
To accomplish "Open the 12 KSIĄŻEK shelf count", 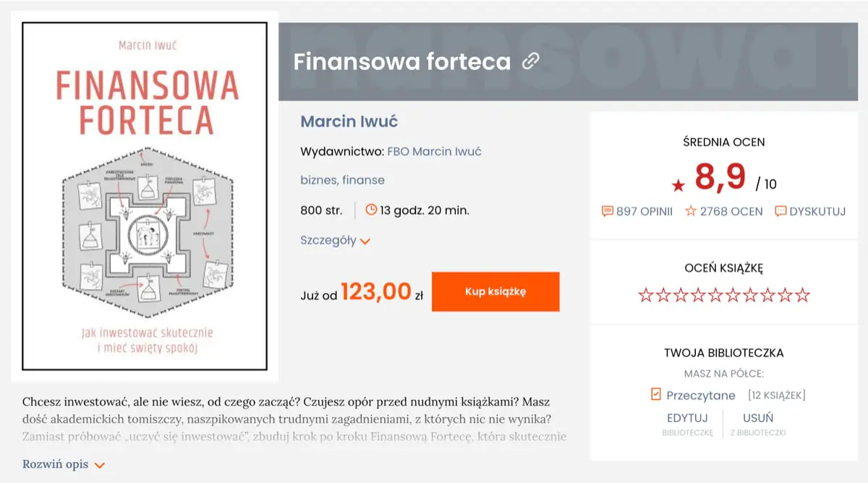I will (x=776, y=396).
